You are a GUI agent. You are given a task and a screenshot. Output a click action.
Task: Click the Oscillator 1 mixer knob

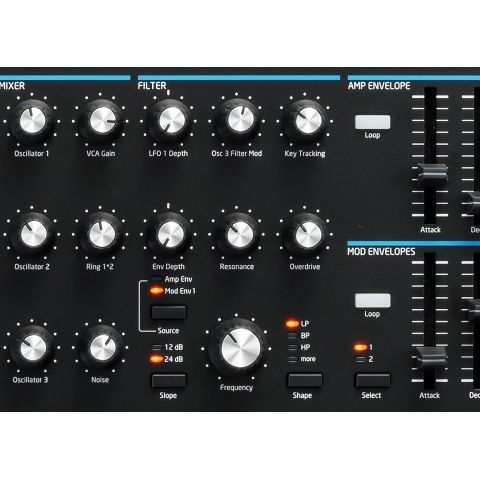pyautogui.click(x=32, y=121)
